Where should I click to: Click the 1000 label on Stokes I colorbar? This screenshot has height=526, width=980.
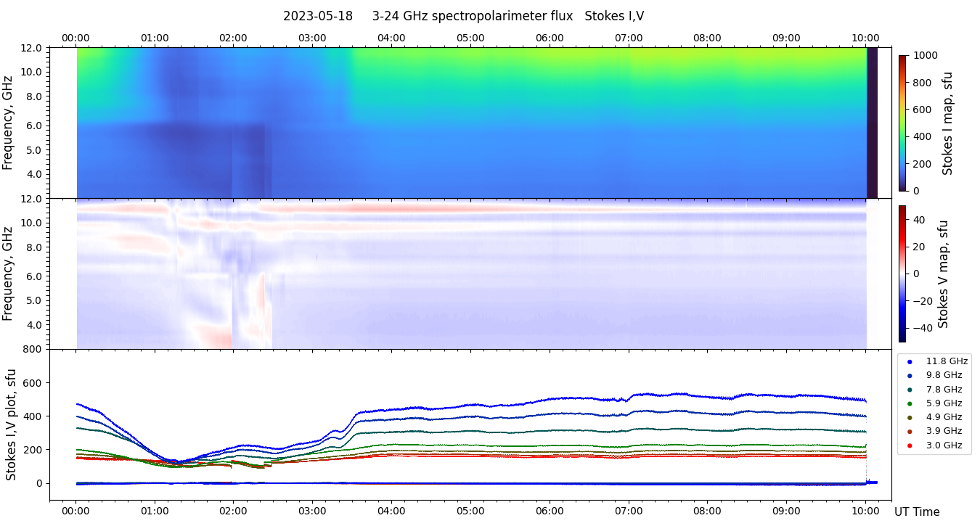926,55
